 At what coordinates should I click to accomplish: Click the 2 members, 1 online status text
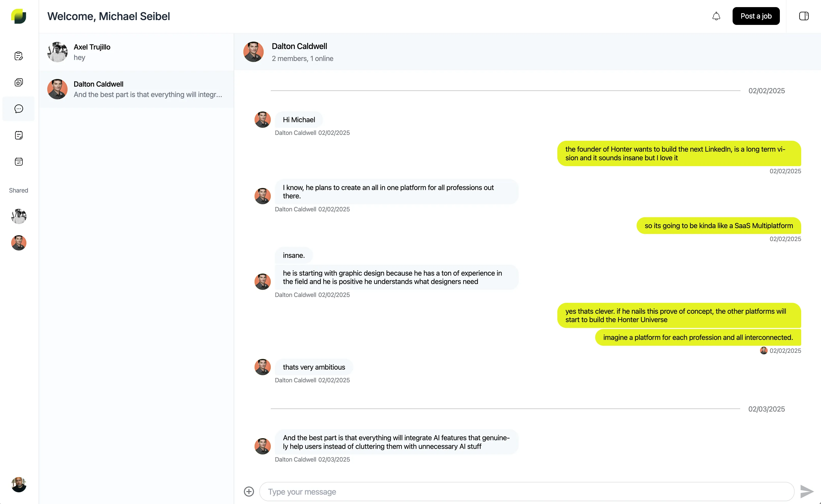[302, 58]
